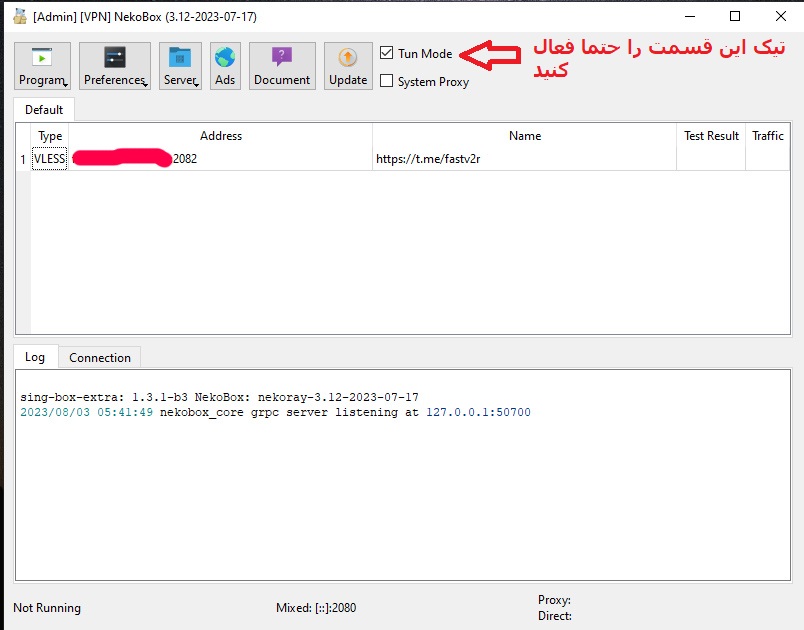The width and height of the screenshot is (804, 630).
Task: Select the VLESS server entry
Action: click(50, 158)
